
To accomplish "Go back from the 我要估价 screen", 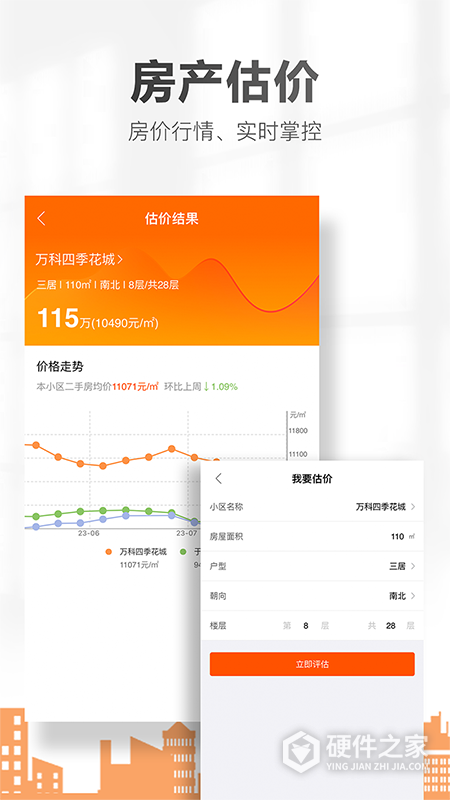I will click(x=218, y=479).
